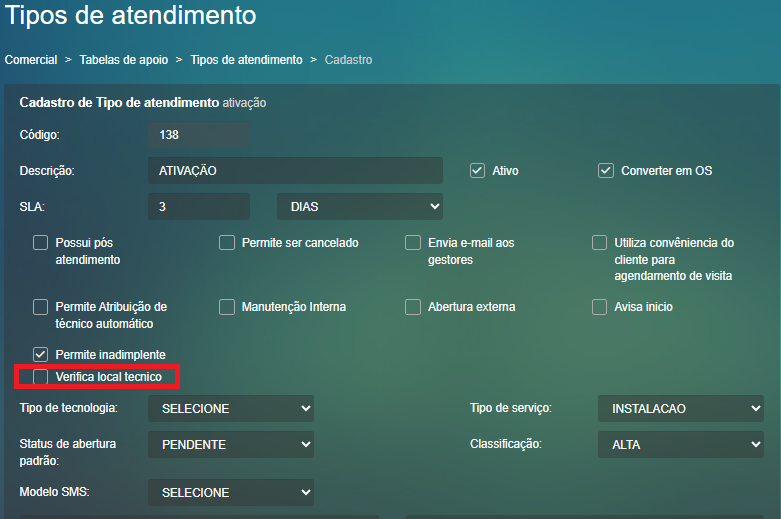Uncheck the Converter em OS checkbox
The image size is (781, 519).
point(606,171)
